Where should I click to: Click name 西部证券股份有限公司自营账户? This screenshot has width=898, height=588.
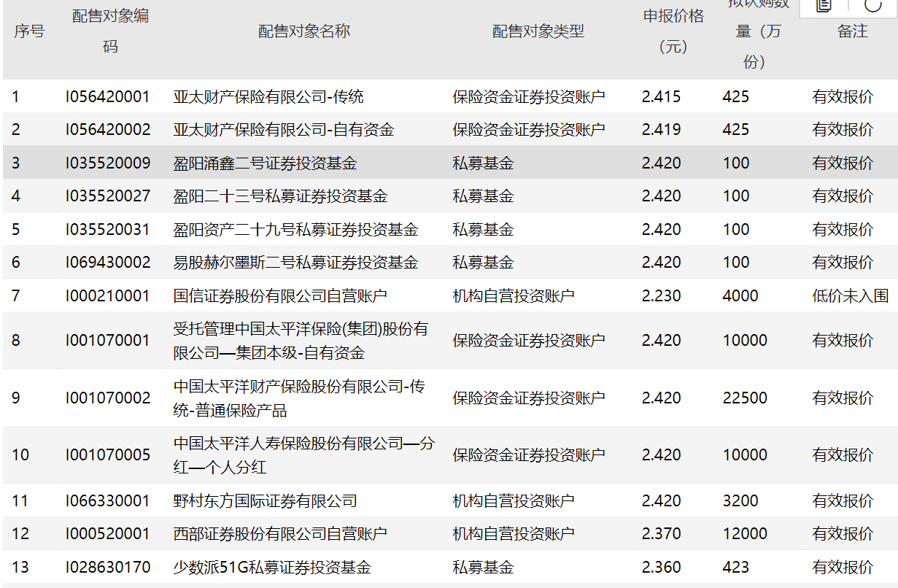281,533
